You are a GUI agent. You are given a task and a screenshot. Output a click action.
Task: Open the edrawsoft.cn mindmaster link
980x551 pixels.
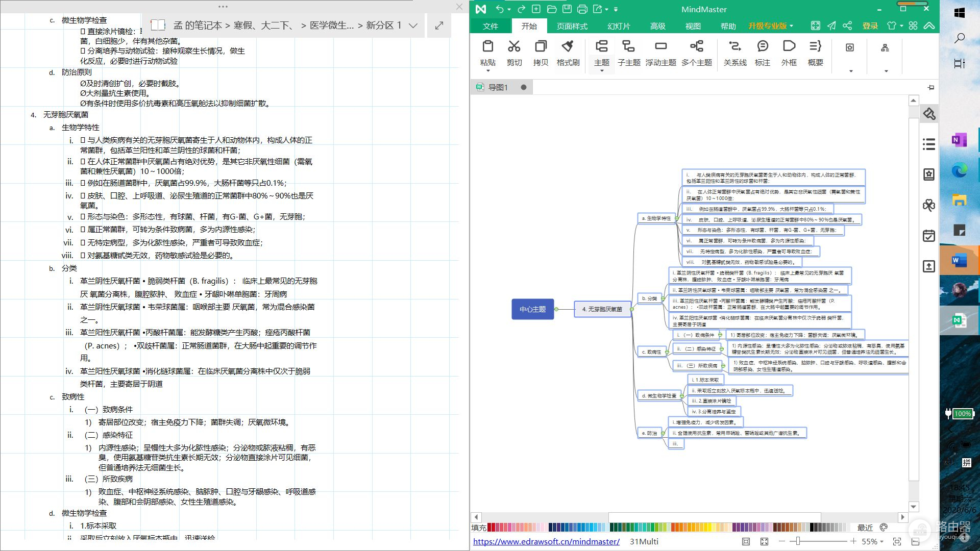tap(546, 542)
